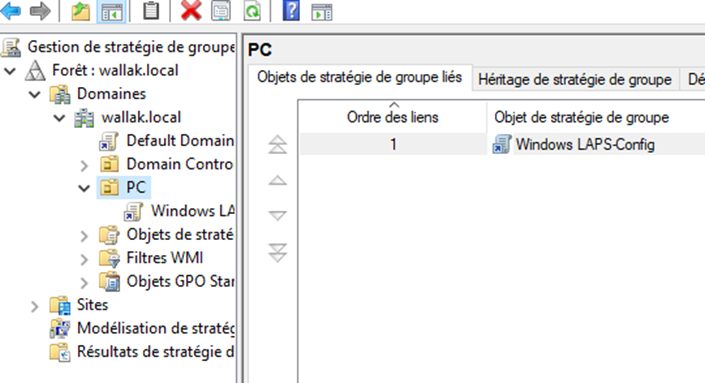This screenshot has height=383, width=705.
Task: Open Héritage de stratégie de groupe tab
Action: tap(575, 80)
